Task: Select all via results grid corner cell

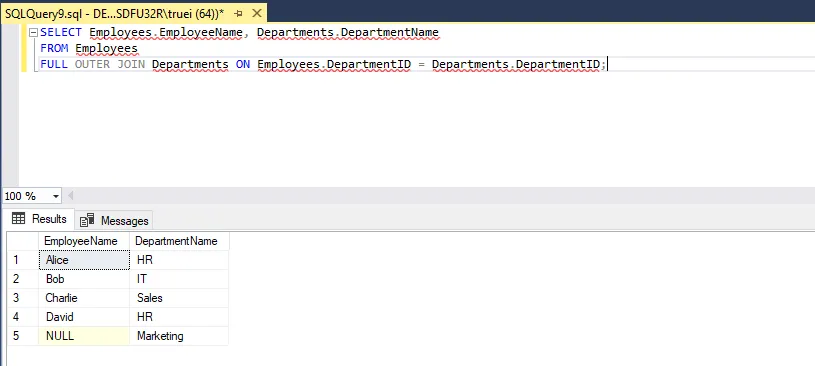Action: (x=23, y=241)
